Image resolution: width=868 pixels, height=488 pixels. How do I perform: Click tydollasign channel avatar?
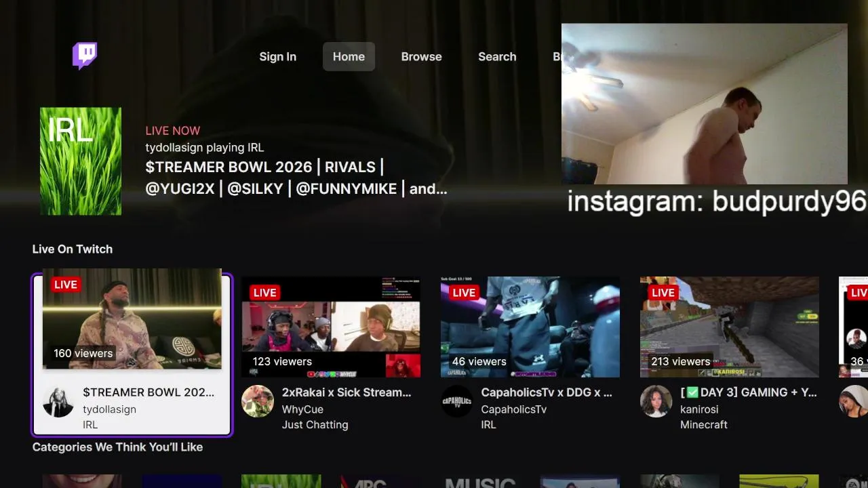(58, 401)
